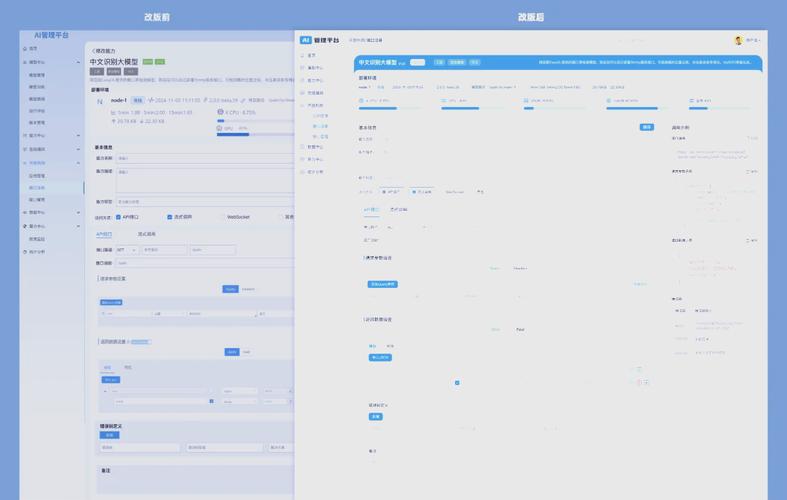Click the CPU usage icon in left panel
This screenshot has height=500, width=787.
coord(220,112)
